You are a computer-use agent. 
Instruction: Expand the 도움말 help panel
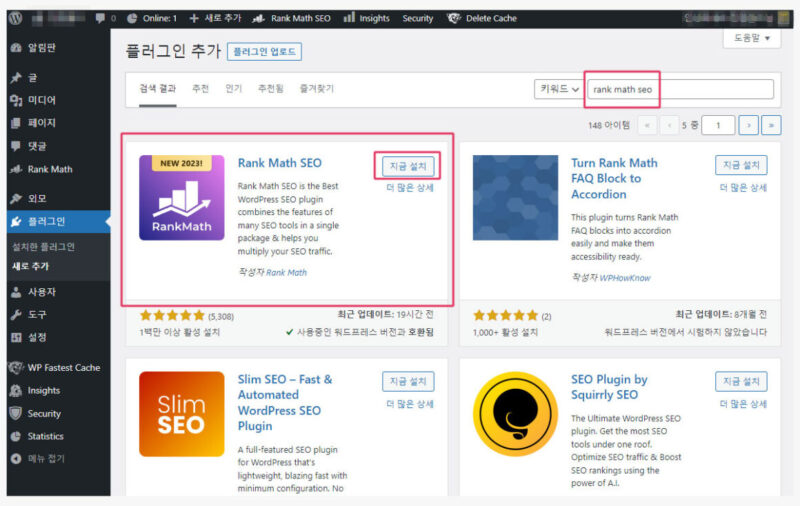pyautogui.click(x=751, y=38)
